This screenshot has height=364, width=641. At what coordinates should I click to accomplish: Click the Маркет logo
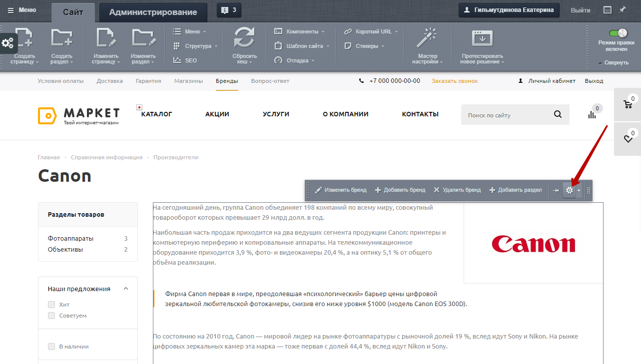[79, 115]
